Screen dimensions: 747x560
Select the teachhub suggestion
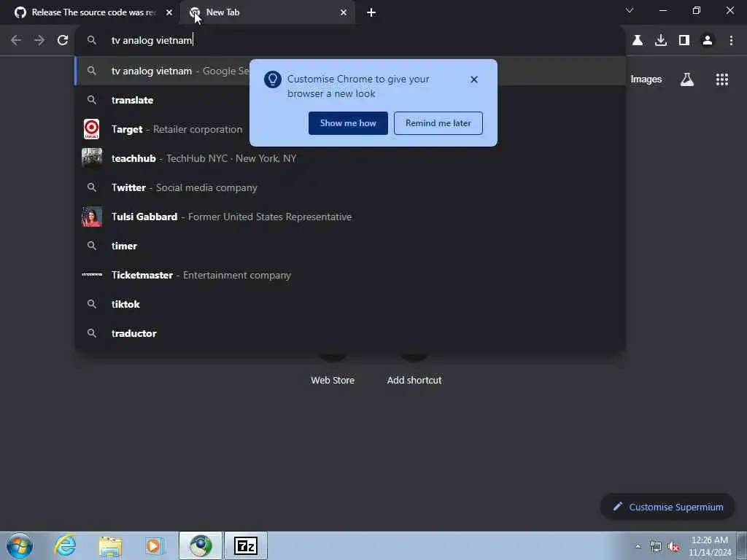click(350, 158)
